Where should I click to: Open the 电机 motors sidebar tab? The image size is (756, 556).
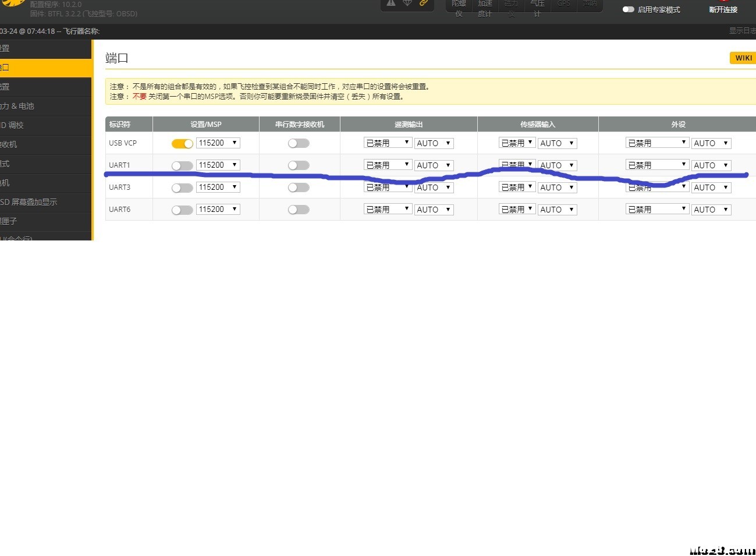45,183
